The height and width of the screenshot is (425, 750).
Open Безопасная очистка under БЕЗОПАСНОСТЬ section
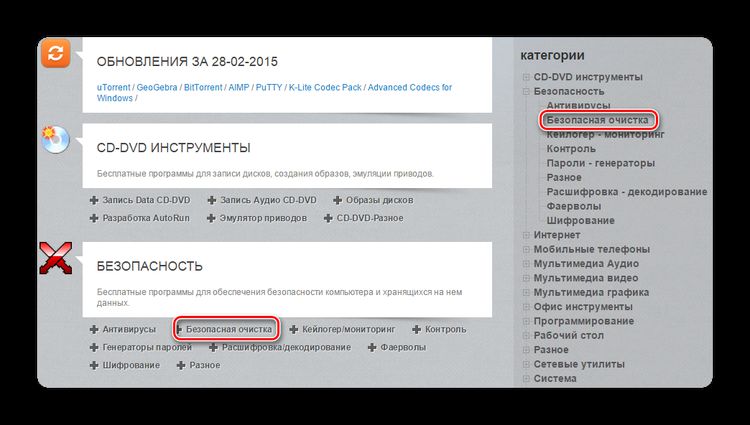click(x=229, y=329)
